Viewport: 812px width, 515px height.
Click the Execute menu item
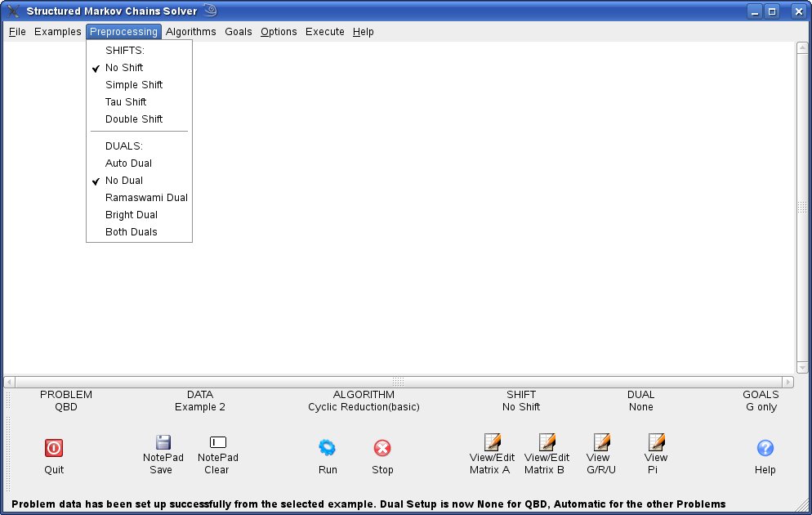(x=325, y=32)
